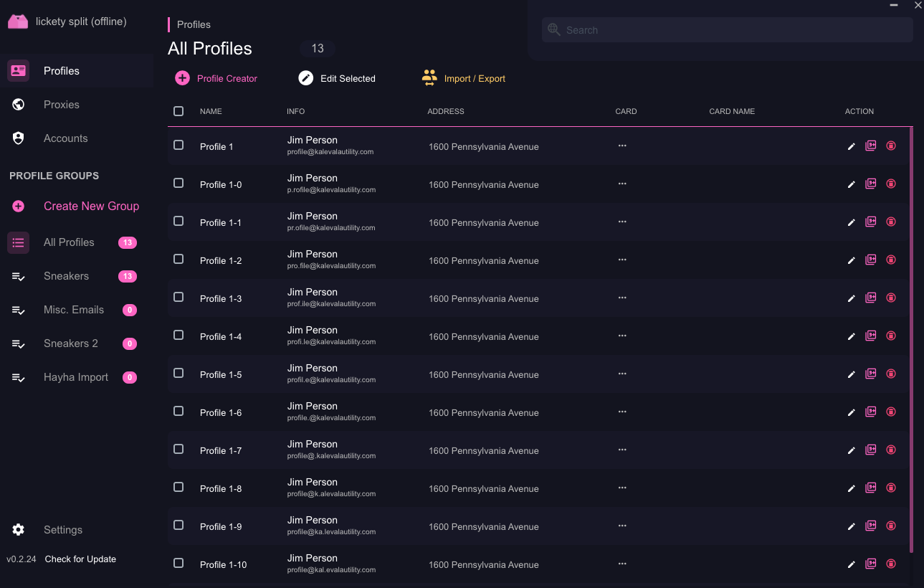Show card ellipsis for Profile 1-5

point(622,374)
